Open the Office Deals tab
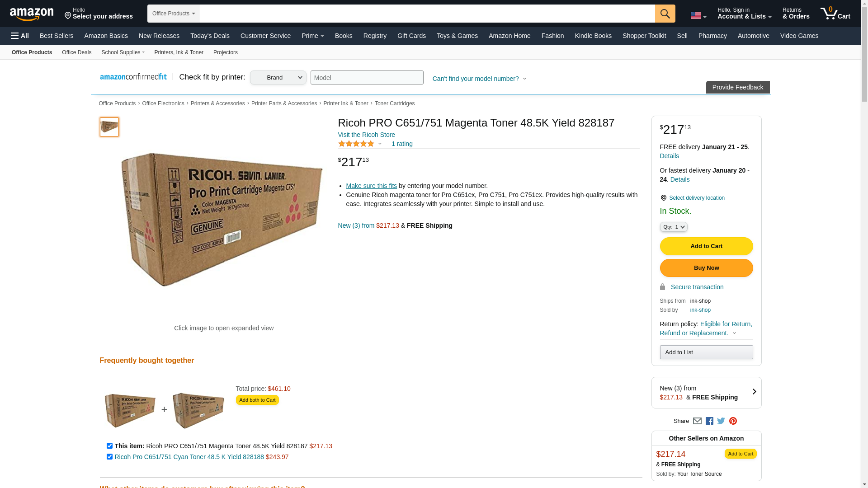 [x=76, y=52]
